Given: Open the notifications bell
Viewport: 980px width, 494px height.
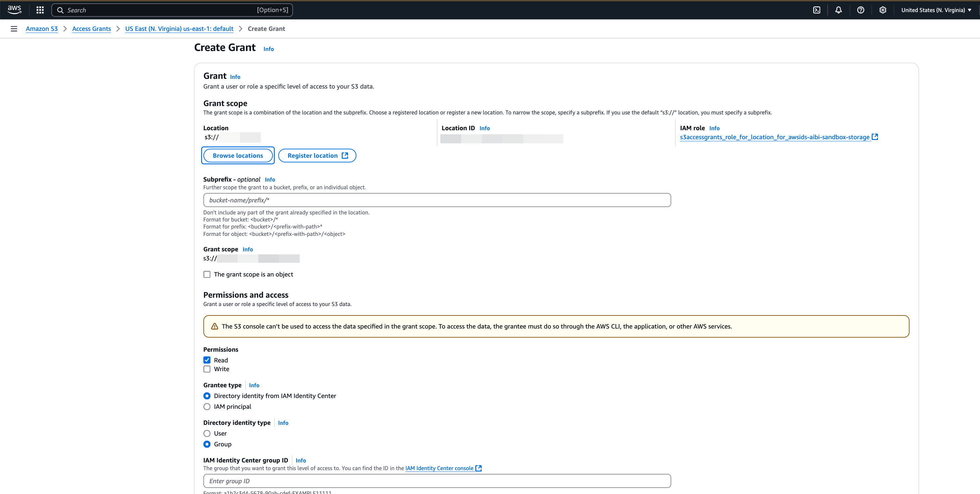Looking at the screenshot, I should coord(838,10).
